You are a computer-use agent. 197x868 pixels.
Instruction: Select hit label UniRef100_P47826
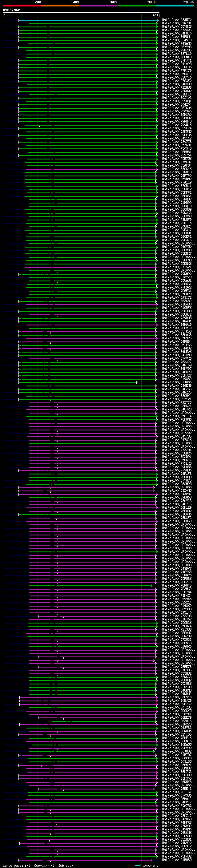(177, 440)
